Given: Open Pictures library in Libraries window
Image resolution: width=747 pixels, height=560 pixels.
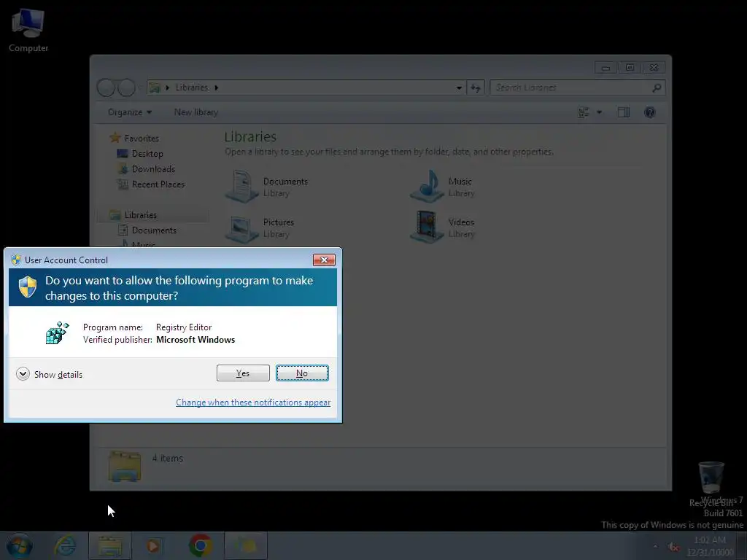Looking at the screenshot, I should pyautogui.click(x=260, y=227).
